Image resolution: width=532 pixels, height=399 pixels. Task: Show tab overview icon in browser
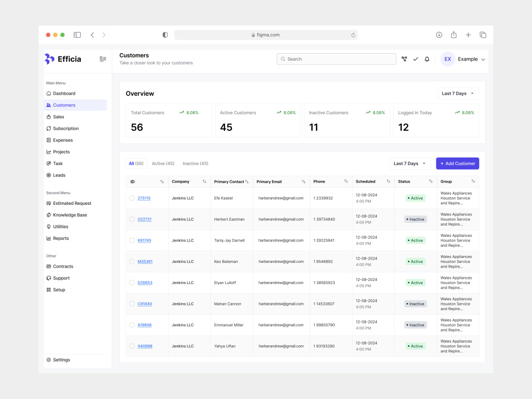[x=483, y=35]
